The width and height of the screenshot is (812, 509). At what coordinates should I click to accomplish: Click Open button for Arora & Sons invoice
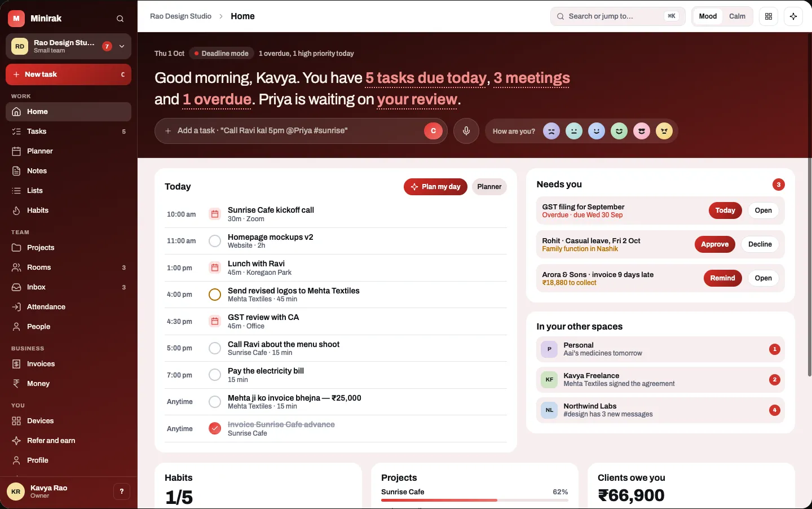[x=763, y=278]
